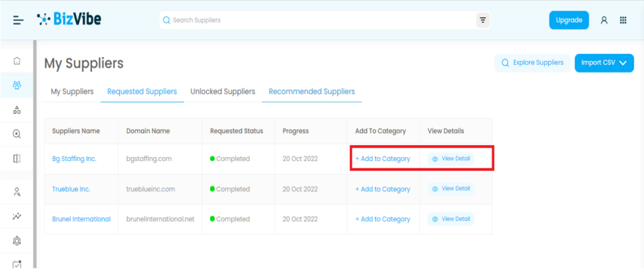This screenshot has height=272, width=644.
Task: Select the Recommended Suppliers tab
Action: 311,92
